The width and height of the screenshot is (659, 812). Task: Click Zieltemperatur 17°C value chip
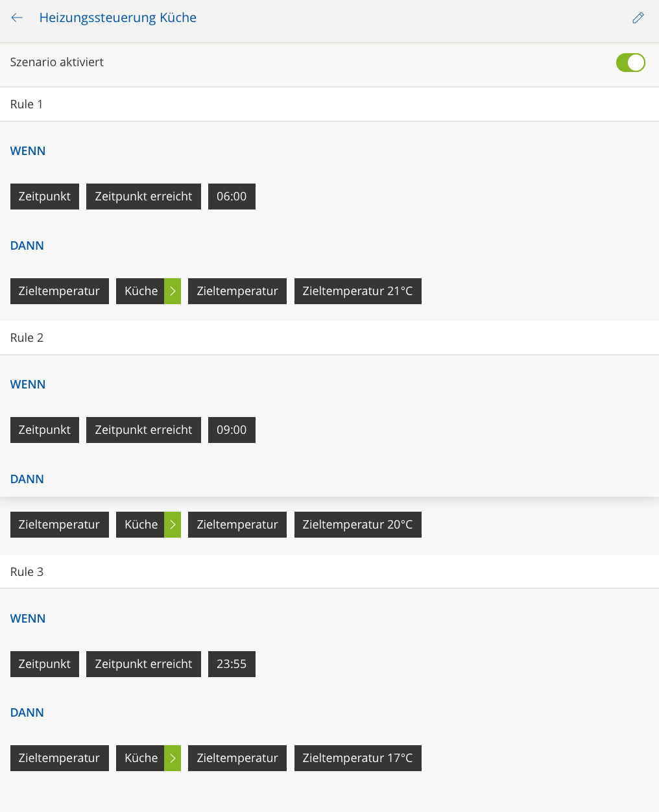(357, 758)
